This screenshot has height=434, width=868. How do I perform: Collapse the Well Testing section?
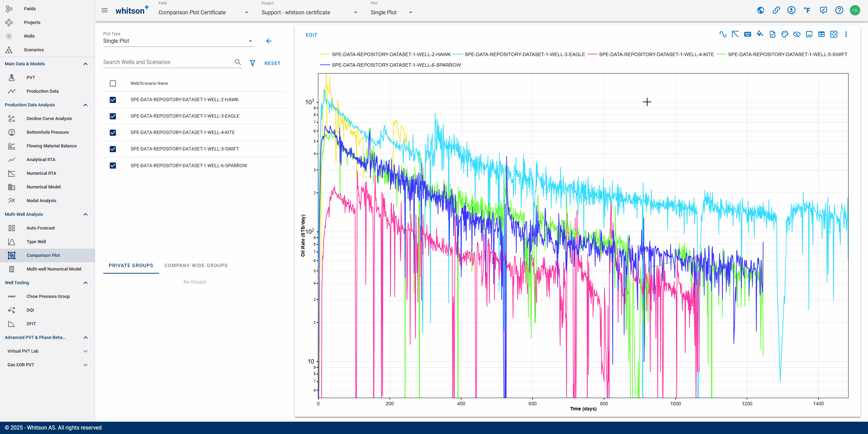[85, 283]
